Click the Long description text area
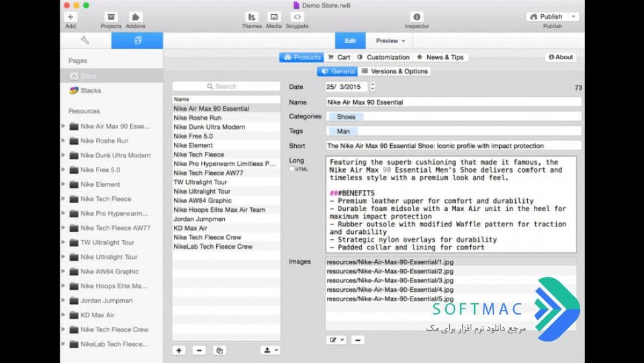This screenshot has width=644, height=363. tap(451, 204)
